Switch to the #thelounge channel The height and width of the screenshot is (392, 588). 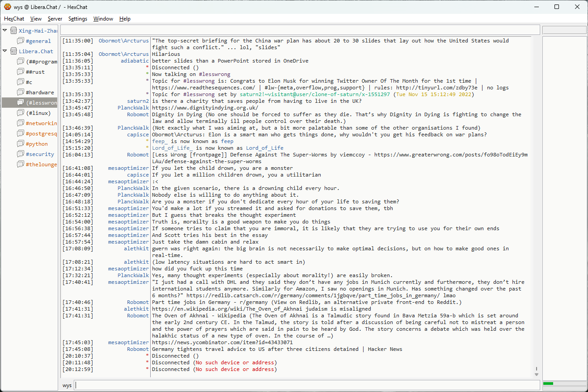(x=41, y=164)
